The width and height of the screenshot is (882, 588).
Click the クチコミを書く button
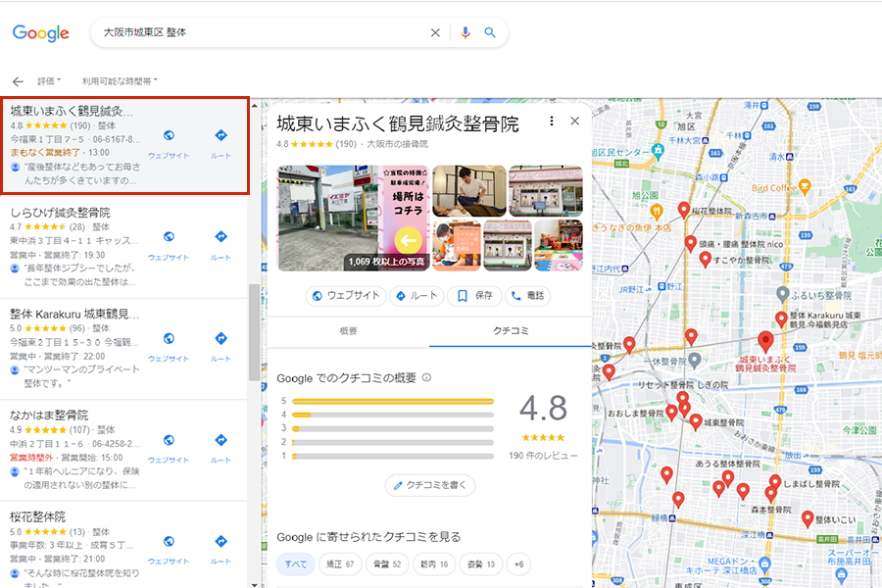click(x=430, y=485)
